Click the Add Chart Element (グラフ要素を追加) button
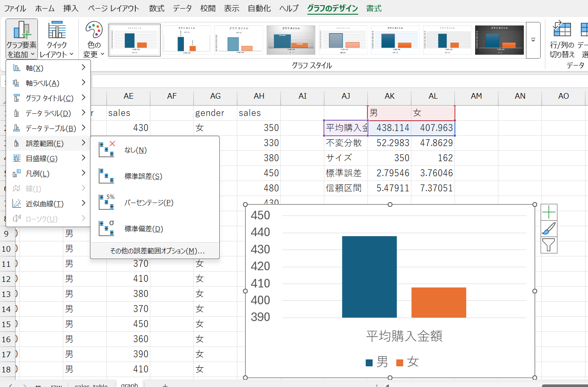 22,39
